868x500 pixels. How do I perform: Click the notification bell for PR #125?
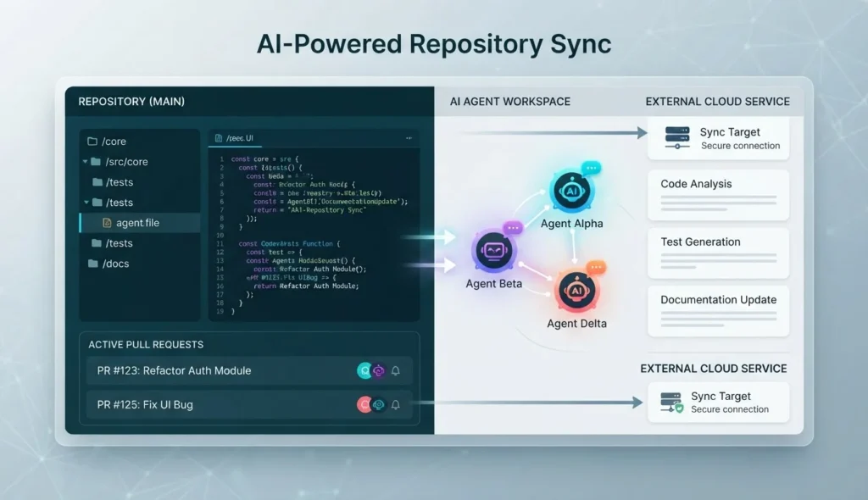[x=395, y=405]
